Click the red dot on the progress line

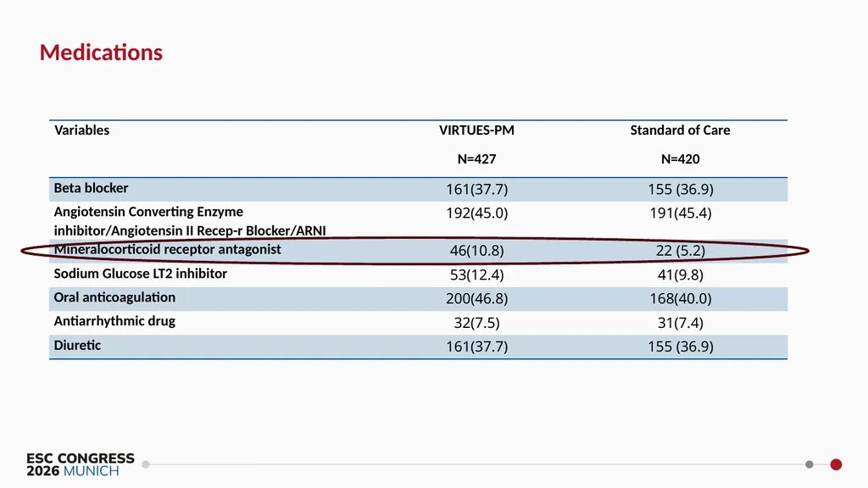pyautogui.click(x=836, y=465)
